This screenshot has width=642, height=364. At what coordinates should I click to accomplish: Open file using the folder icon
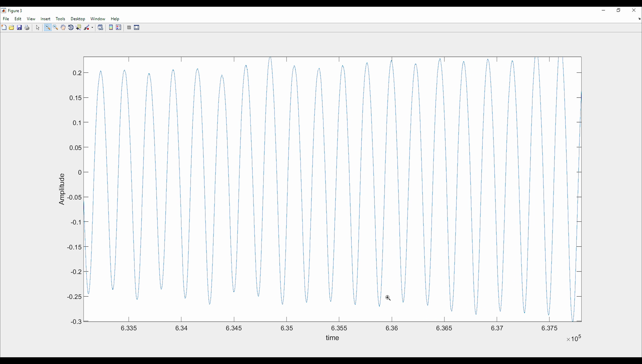12,28
